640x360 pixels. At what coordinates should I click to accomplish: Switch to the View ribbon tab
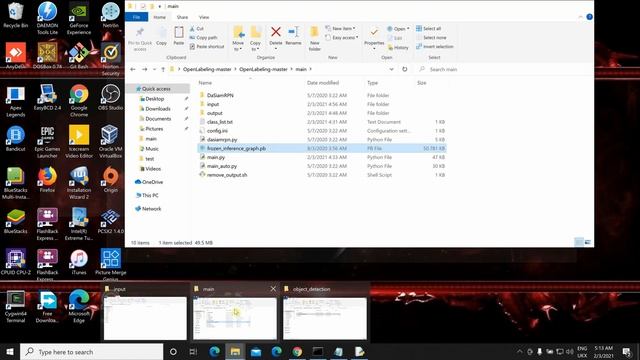point(204,17)
